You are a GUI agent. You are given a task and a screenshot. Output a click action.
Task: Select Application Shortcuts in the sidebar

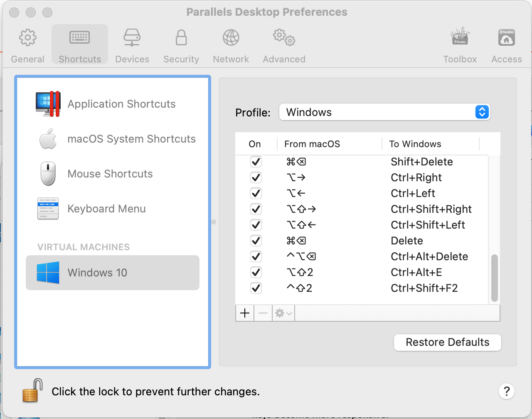click(x=112, y=104)
